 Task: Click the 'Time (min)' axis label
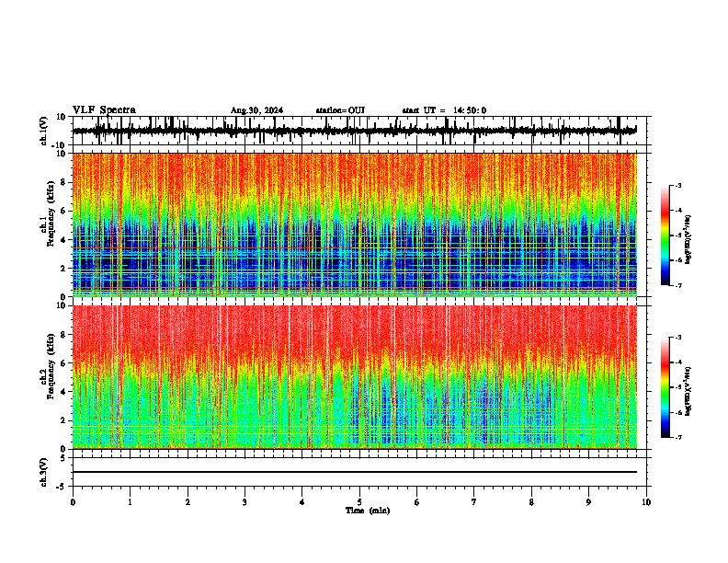pyautogui.click(x=368, y=511)
